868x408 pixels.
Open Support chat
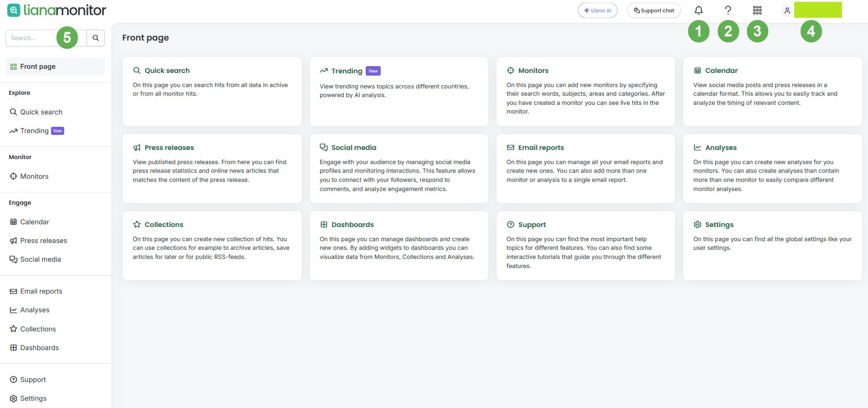(x=654, y=10)
